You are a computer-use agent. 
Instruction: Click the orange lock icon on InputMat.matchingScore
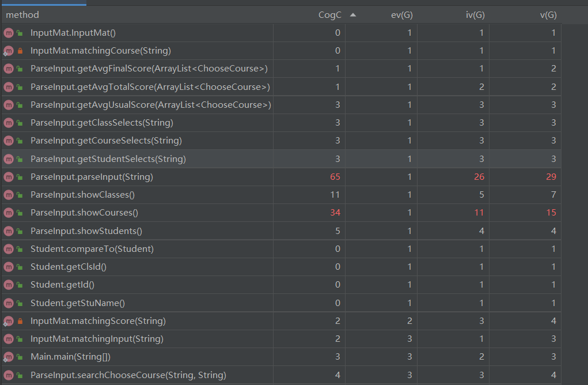click(x=20, y=321)
